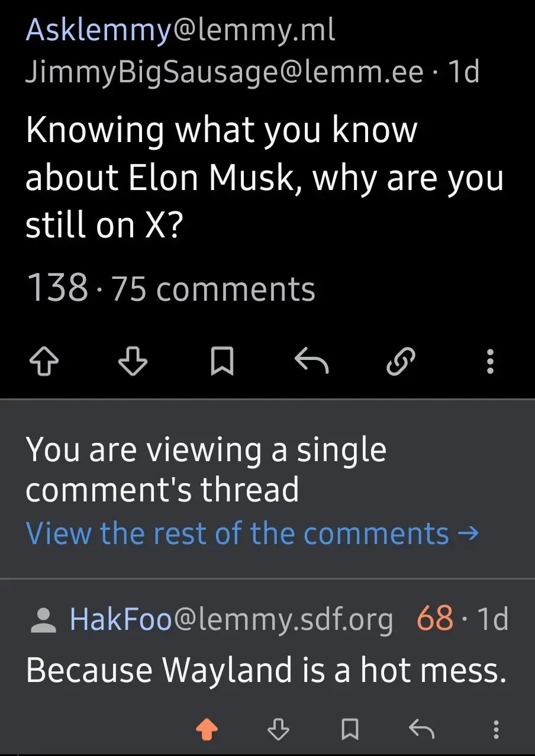Downvote HakFoo's Wayland comment
This screenshot has width=535, height=756.
[x=278, y=731]
